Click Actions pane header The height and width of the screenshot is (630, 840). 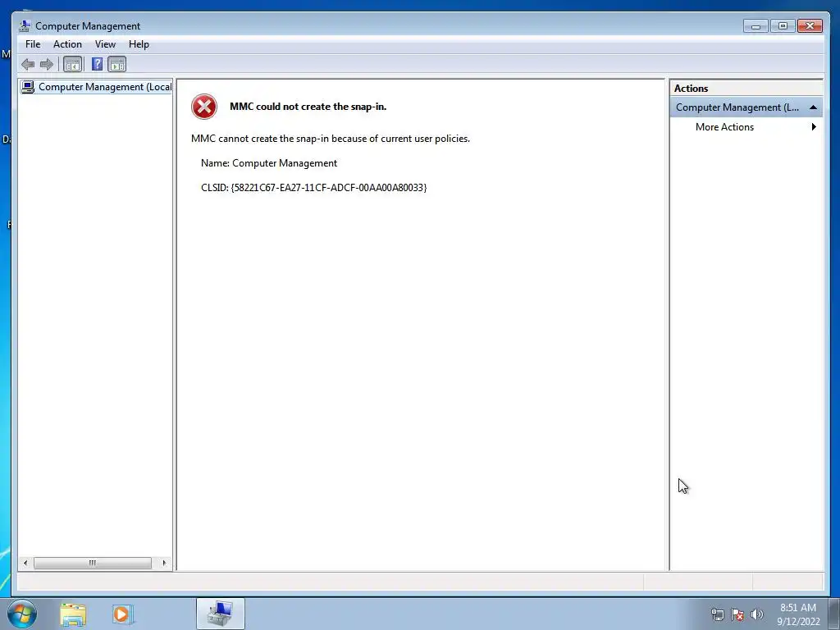tap(746, 89)
